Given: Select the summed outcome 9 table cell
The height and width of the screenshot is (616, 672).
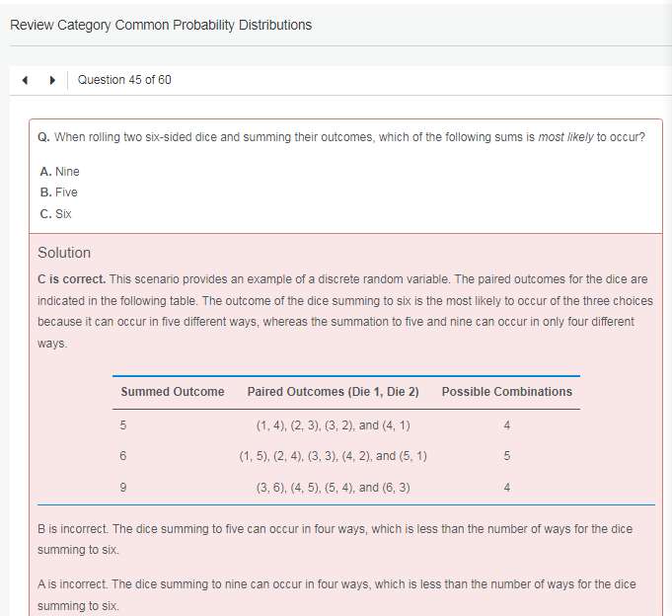Looking at the screenshot, I should point(123,487).
